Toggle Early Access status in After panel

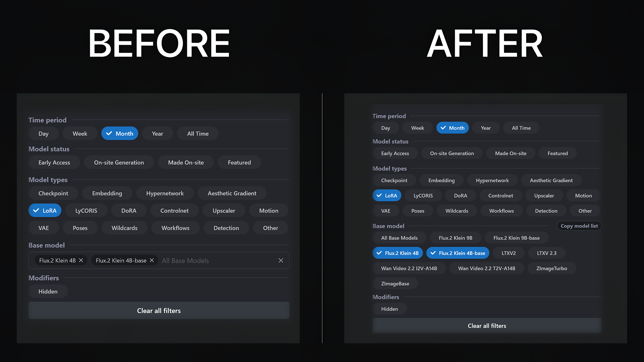(395, 153)
